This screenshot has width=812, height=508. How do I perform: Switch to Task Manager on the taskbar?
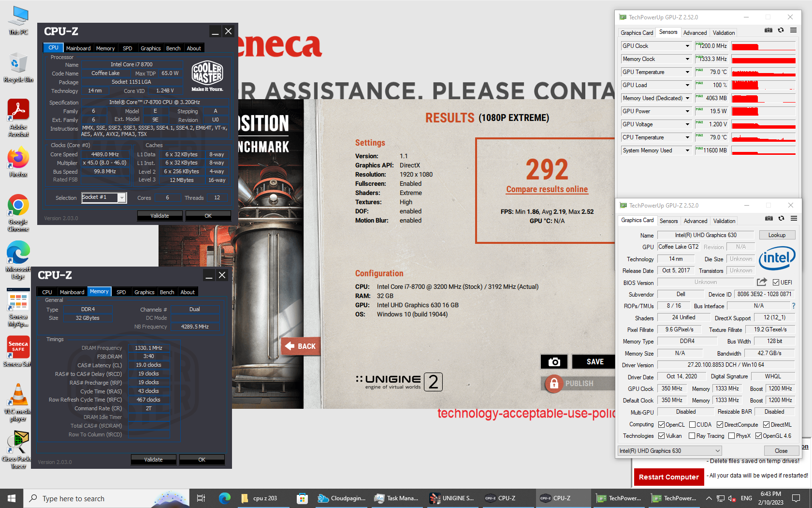(x=396, y=498)
